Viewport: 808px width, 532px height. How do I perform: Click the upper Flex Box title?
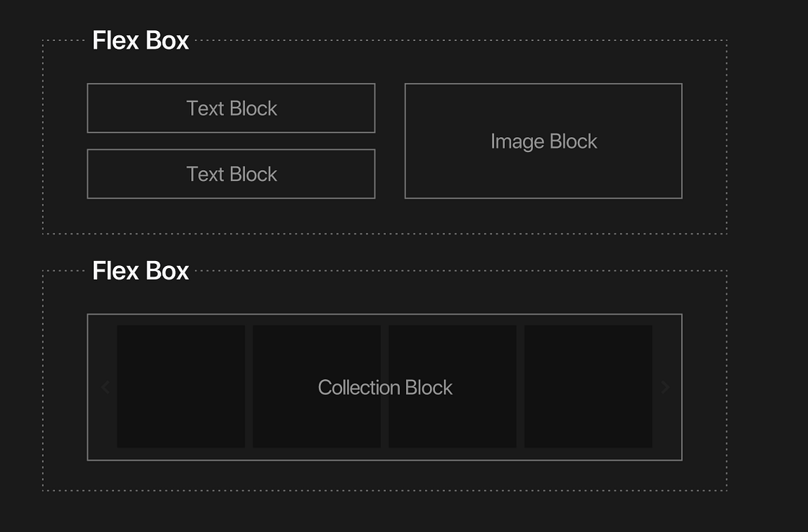(141, 40)
